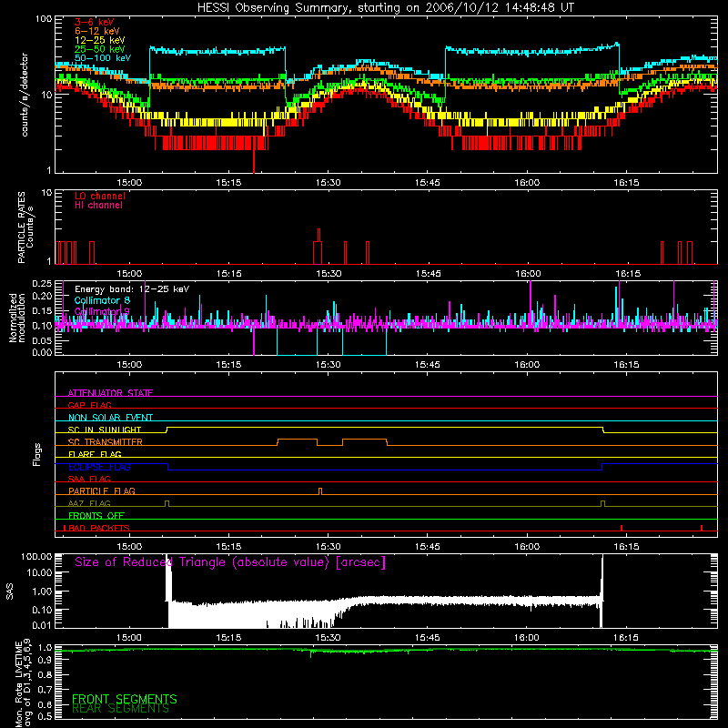The image size is (728, 728).
Task: Click 15:45 tick under modulation plot
Action: coord(427,365)
